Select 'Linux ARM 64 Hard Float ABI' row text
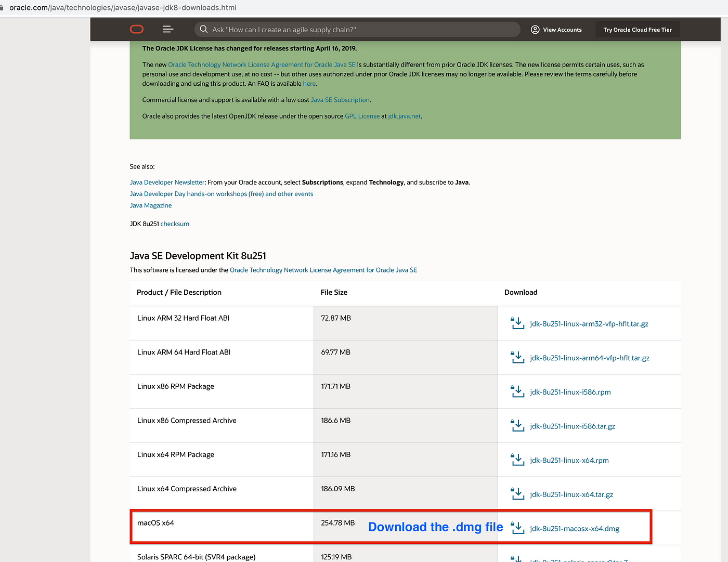Screen dimensions: 728x562 [184, 352]
